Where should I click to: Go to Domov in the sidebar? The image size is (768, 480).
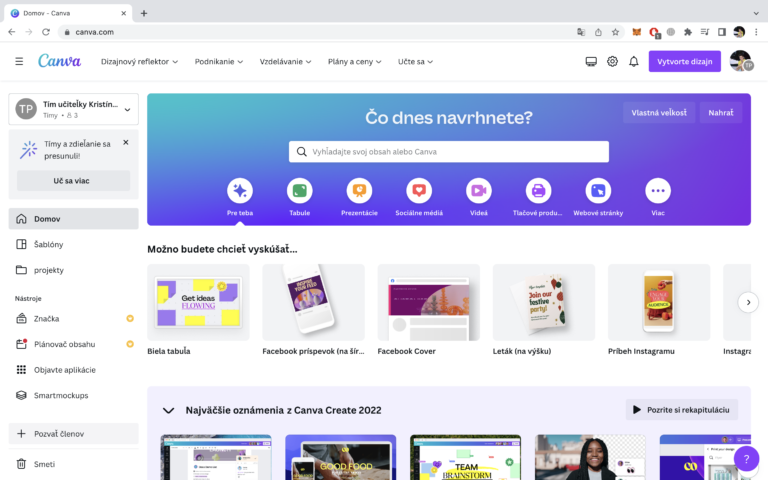coord(73,219)
